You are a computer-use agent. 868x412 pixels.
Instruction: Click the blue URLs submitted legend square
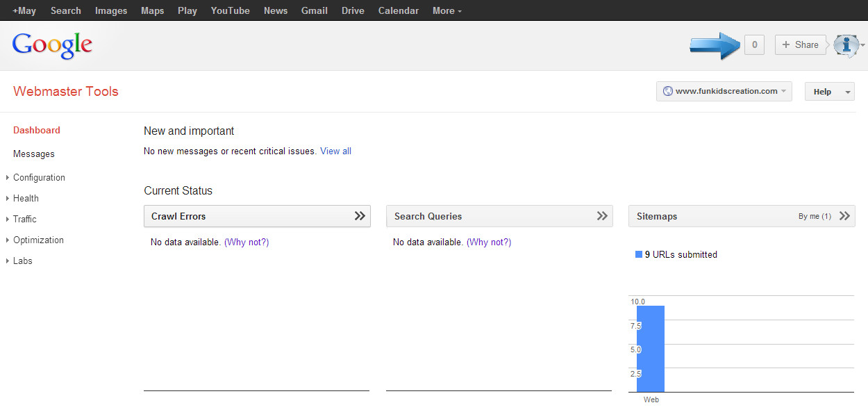coord(639,254)
